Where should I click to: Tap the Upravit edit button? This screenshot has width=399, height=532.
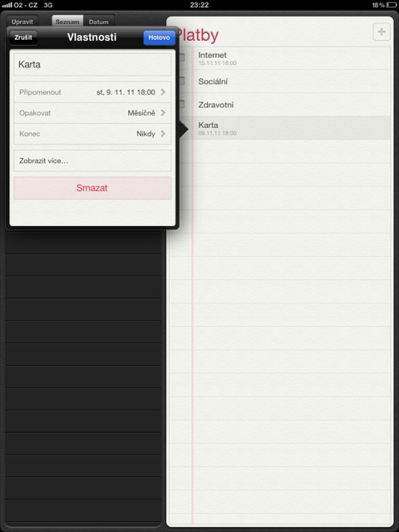[22, 22]
